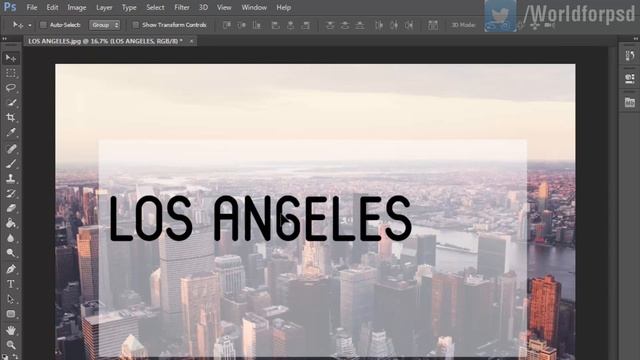The height and width of the screenshot is (360, 640).
Task: Open the Filter menu
Action: click(182, 7)
